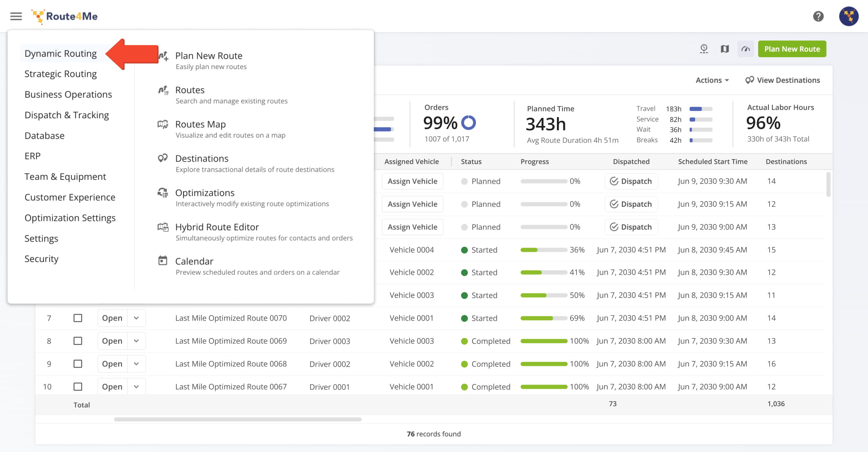Click the progress bar showing 69%

544,318
